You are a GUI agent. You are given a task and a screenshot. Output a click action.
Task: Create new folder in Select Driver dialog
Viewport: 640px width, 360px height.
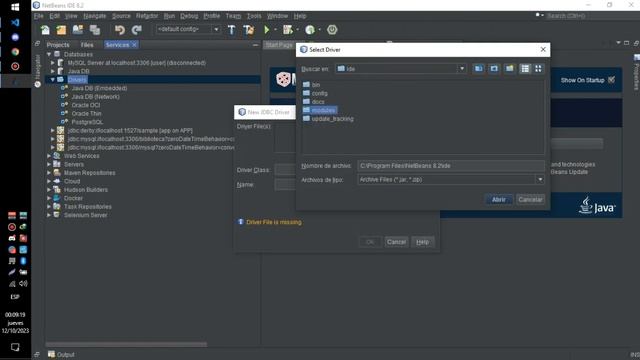click(510, 69)
